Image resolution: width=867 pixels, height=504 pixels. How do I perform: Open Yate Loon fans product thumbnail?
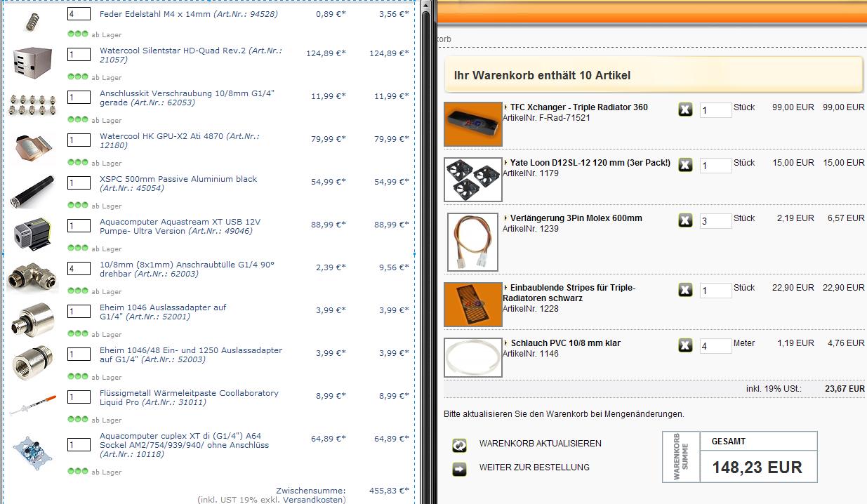[x=473, y=179]
